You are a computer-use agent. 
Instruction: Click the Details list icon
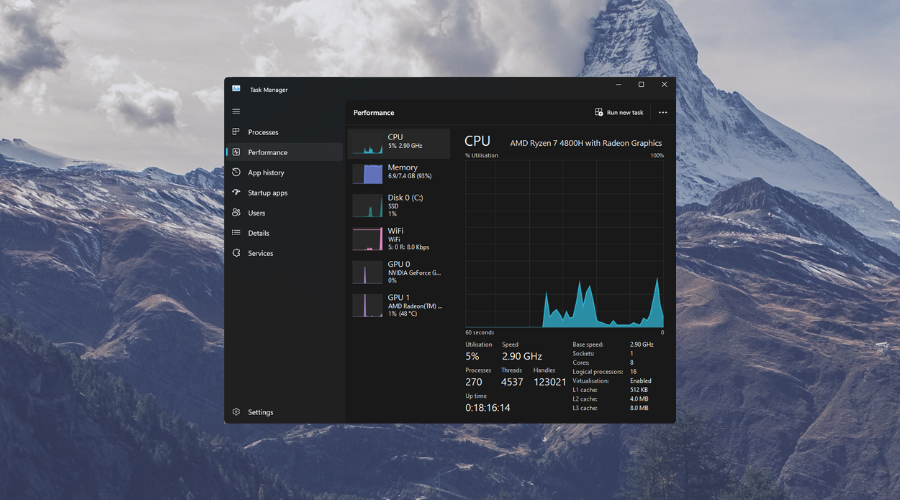[x=236, y=233]
